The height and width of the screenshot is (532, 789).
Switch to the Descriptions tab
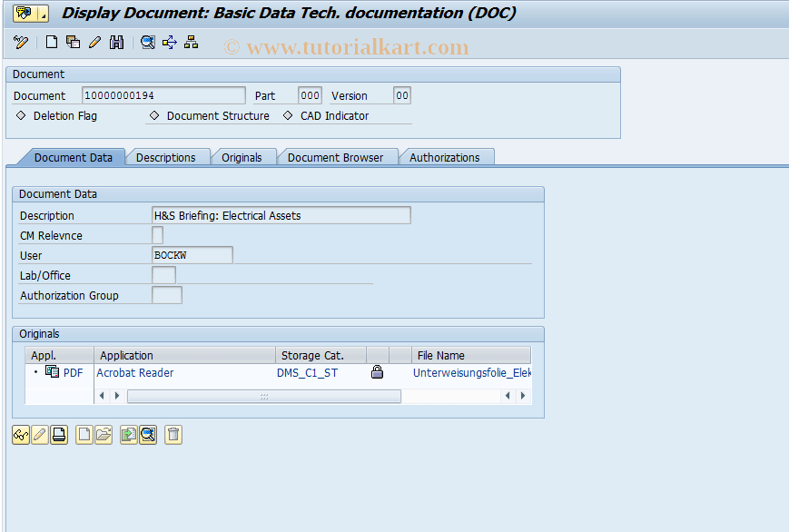click(x=168, y=156)
